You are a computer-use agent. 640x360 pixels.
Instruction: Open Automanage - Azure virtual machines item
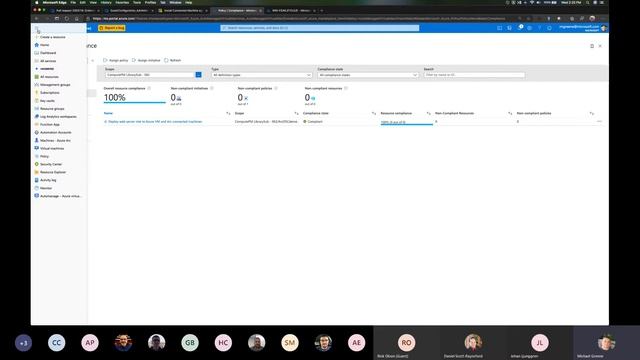(60, 196)
